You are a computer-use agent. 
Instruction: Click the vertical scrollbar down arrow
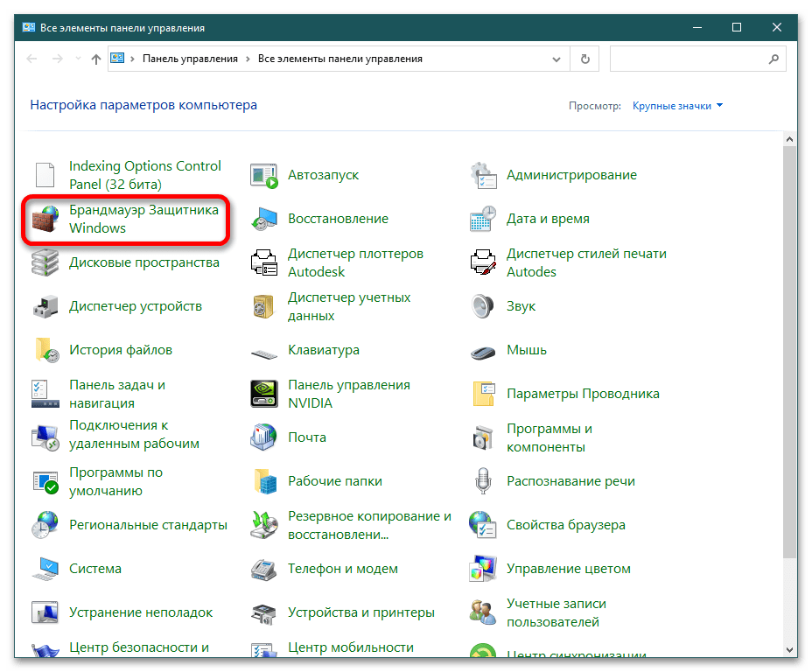coord(790,648)
